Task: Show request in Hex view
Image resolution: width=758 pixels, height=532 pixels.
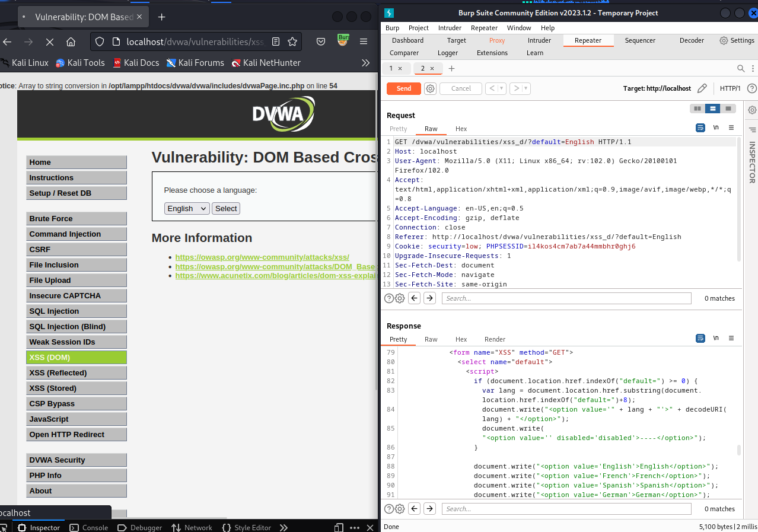Action: pyautogui.click(x=461, y=129)
